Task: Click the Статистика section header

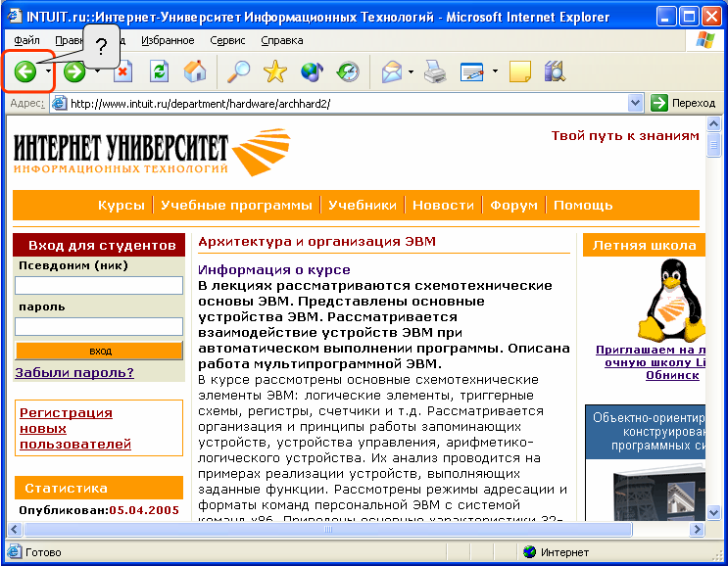Action: click(99, 488)
